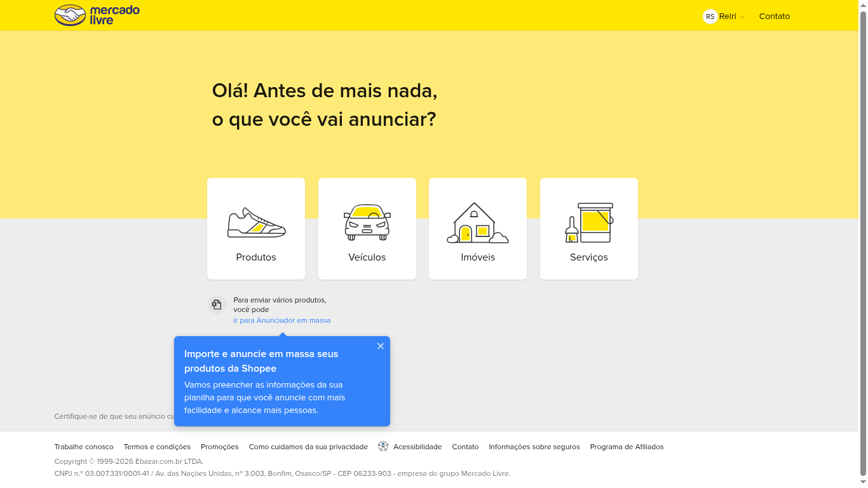Image resolution: width=868 pixels, height=488 pixels.
Task: Choose the Veículos car icon
Action: click(367, 222)
